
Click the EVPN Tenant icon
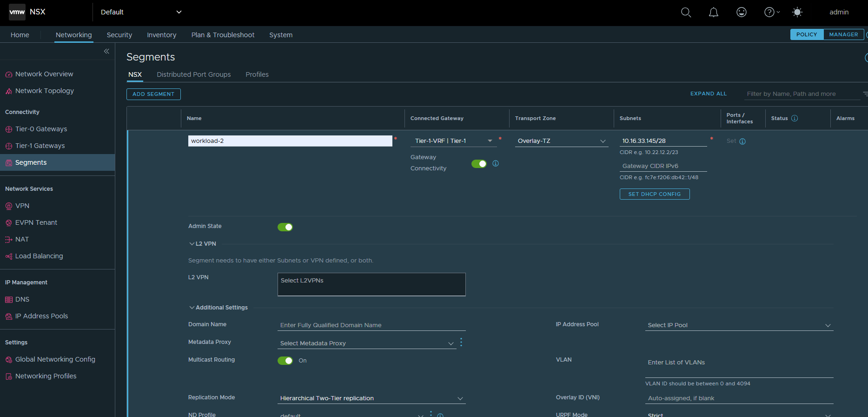(x=8, y=223)
